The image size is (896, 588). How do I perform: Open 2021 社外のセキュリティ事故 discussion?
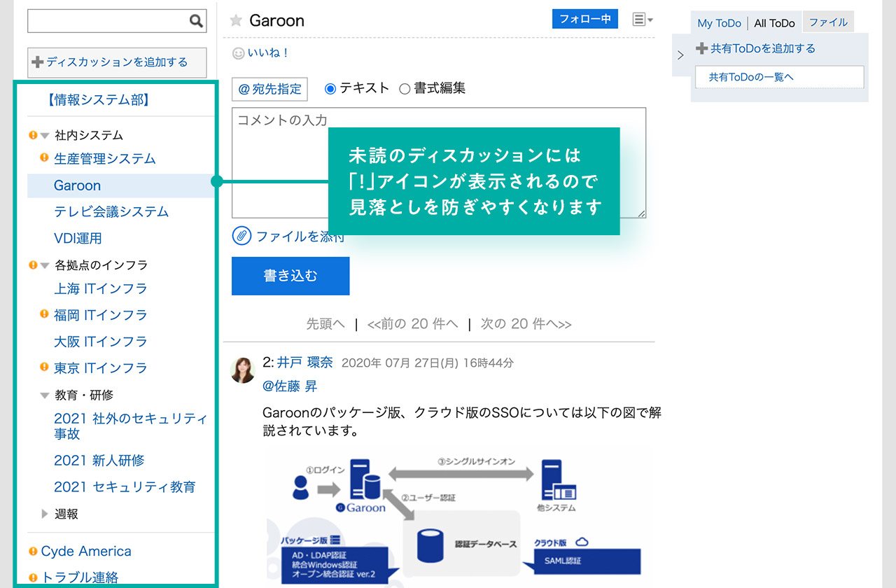131,426
